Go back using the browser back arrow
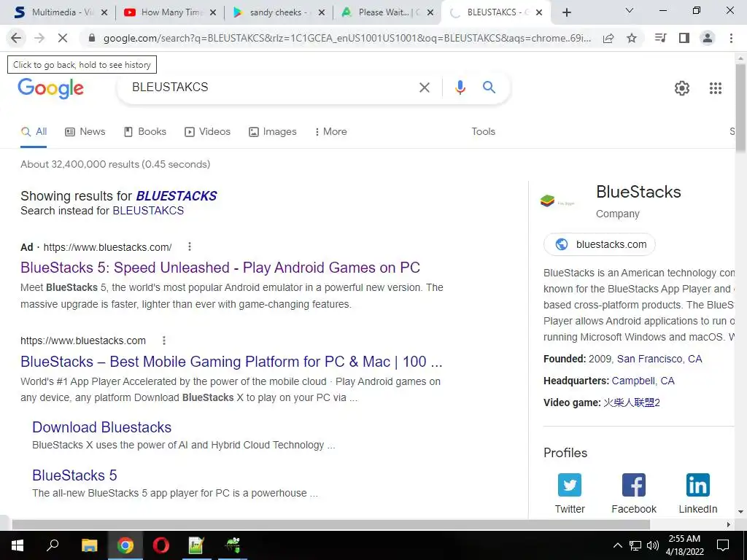747x560 pixels. 16,38
